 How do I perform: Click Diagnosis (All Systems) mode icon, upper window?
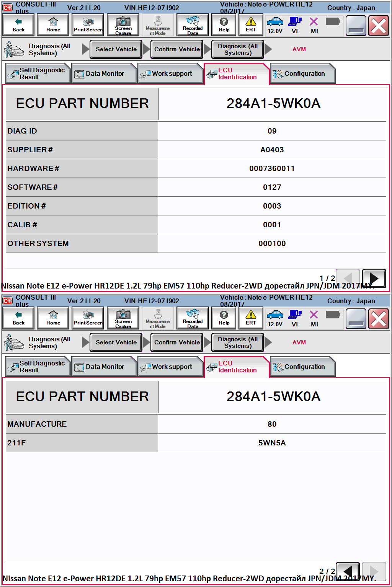(14, 50)
